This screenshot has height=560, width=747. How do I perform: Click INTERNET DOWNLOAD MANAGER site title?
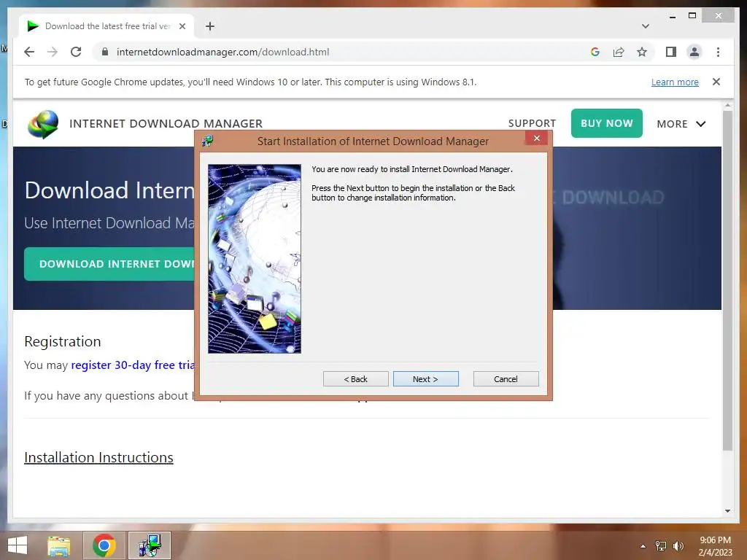point(166,124)
